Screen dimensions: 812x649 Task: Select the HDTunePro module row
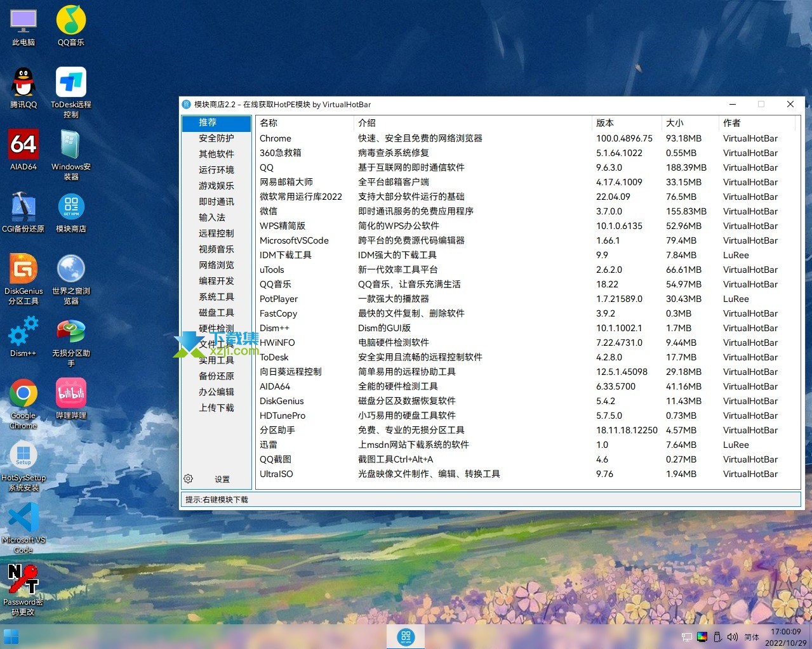pos(527,416)
